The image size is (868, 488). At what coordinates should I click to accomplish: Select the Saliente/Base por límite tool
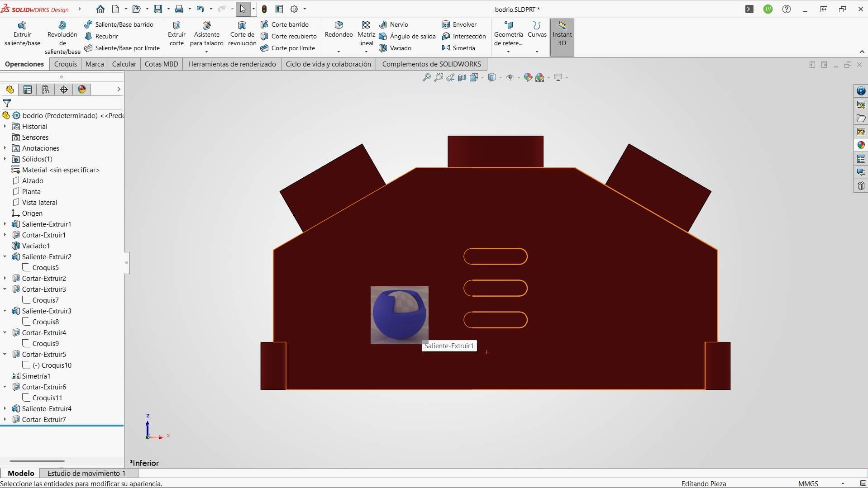tap(122, 48)
